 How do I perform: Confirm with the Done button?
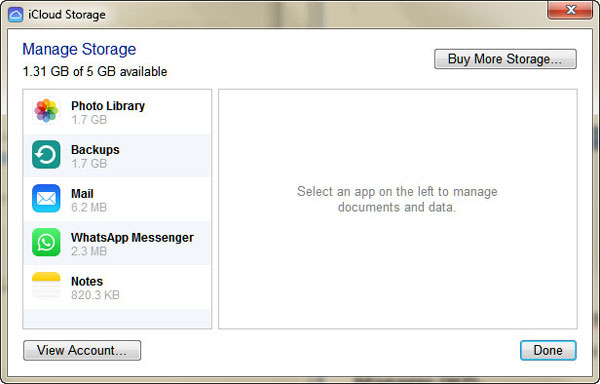(x=548, y=350)
